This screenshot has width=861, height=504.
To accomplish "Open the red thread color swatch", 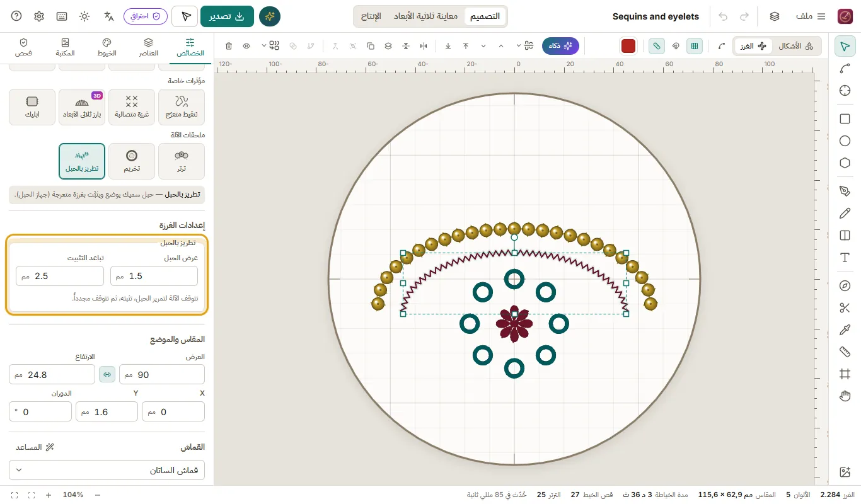I will 628,46.
